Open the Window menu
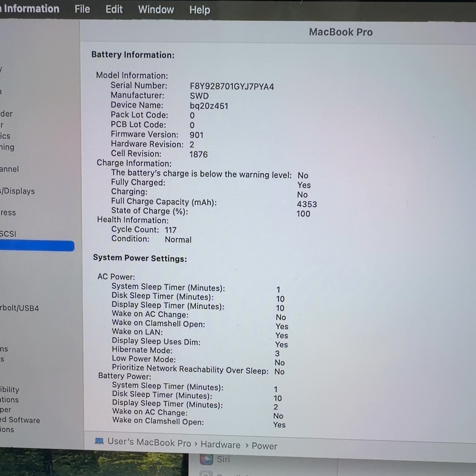This screenshot has width=476, height=476. pyautogui.click(x=156, y=10)
